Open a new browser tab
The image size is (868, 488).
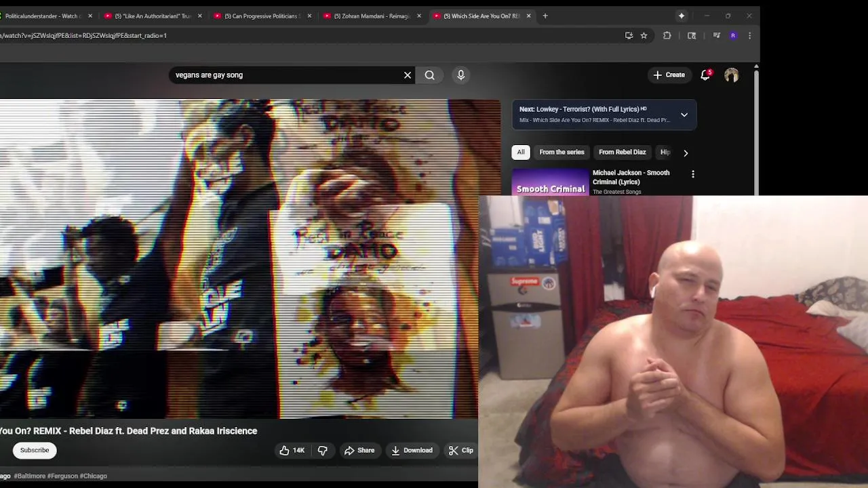click(545, 16)
